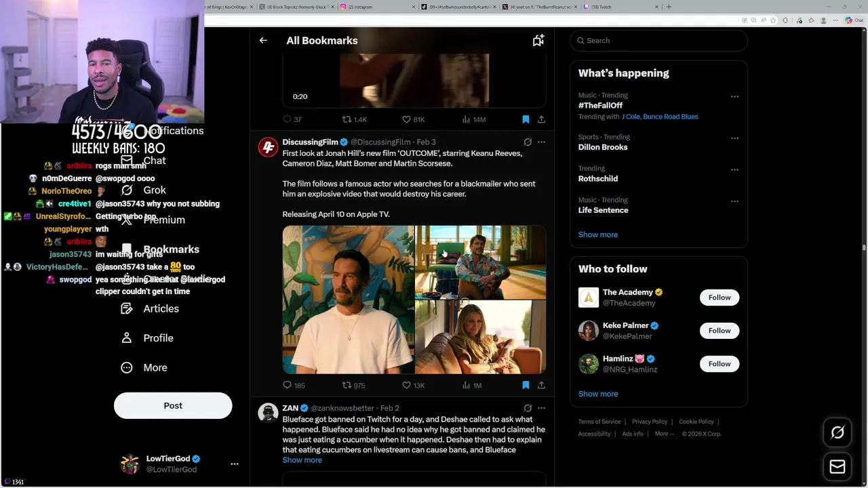
Task: Click the Search field
Action: click(658, 41)
